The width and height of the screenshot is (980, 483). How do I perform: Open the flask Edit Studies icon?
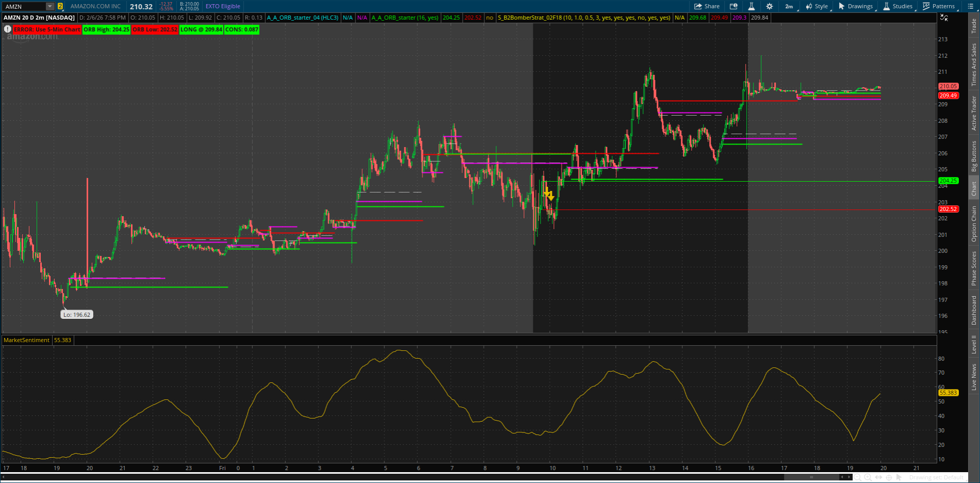click(x=752, y=6)
